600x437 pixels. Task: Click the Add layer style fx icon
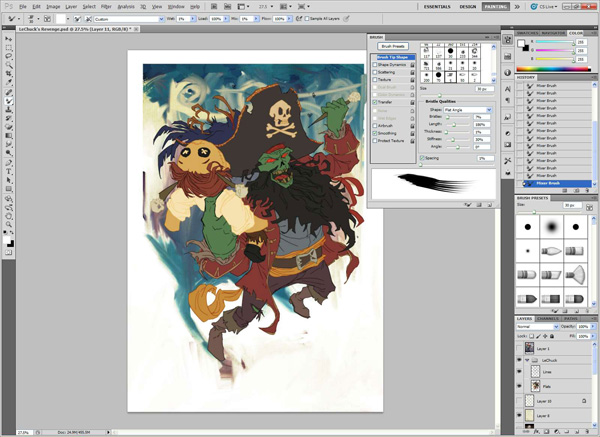point(537,432)
